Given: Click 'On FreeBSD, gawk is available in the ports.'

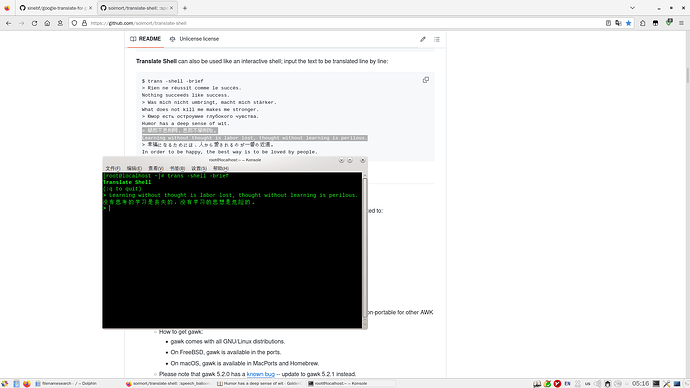Looking at the screenshot, I should point(225,352).
